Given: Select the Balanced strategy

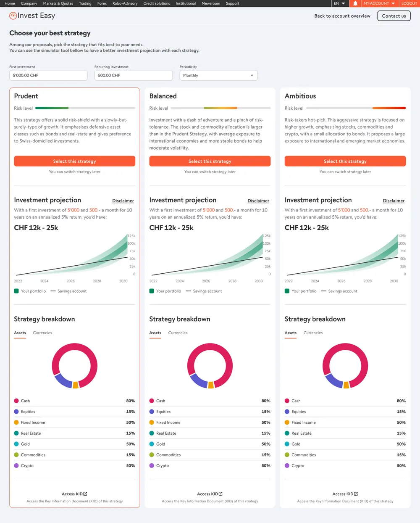Looking at the screenshot, I should coord(210,161).
